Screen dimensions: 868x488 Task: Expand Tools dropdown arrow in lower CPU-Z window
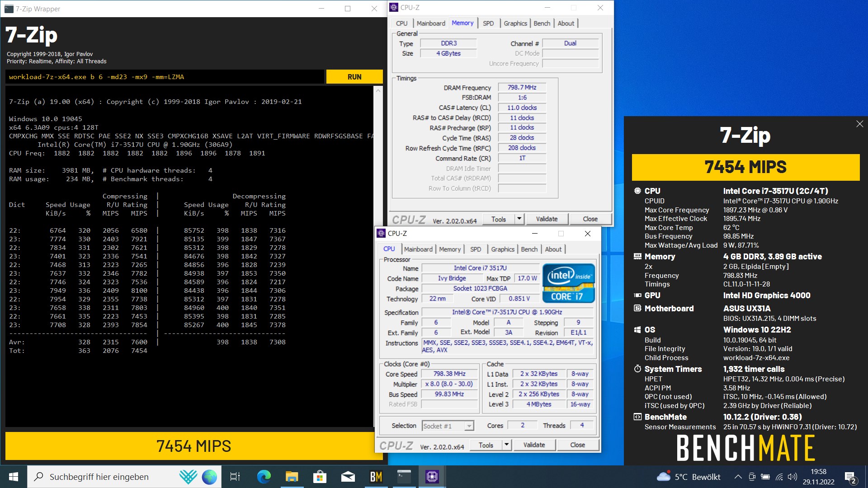click(507, 445)
